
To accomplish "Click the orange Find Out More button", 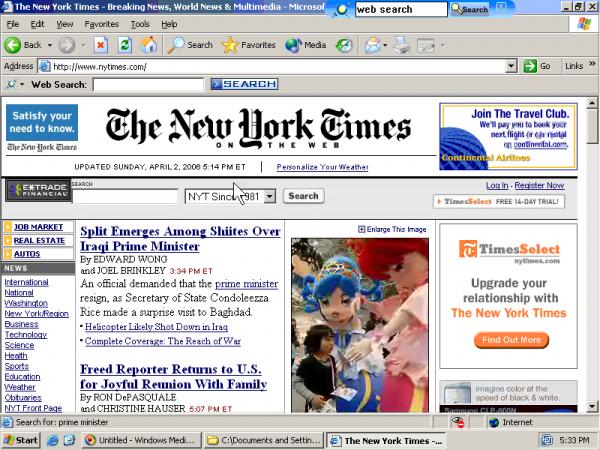I will 511,340.
